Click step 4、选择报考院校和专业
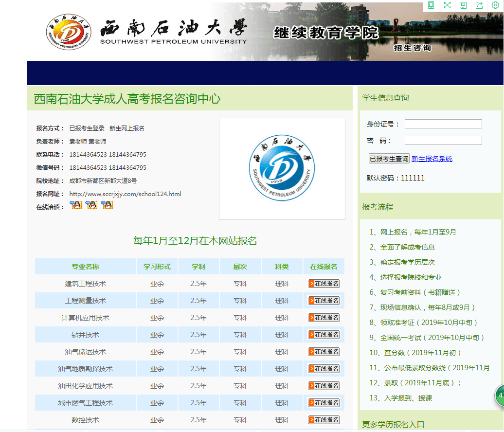This screenshot has height=432, width=504. [406, 277]
